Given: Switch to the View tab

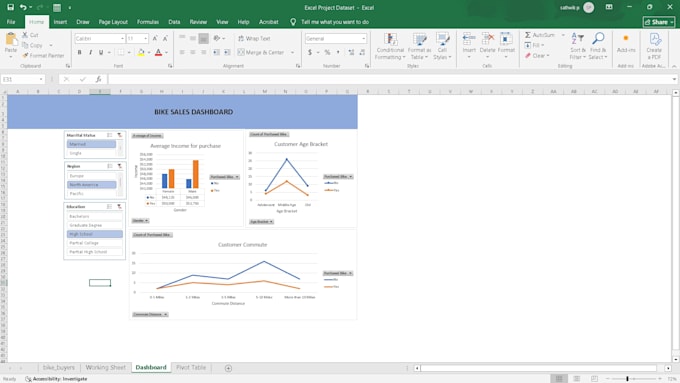Looking at the screenshot, I should [x=222, y=22].
